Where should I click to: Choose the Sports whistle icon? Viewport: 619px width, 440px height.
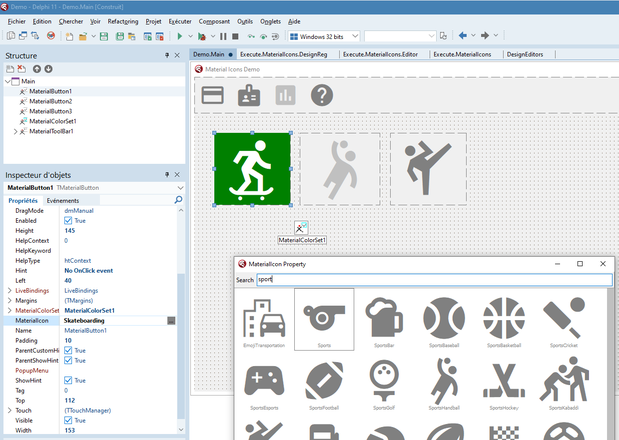(x=324, y=319)
